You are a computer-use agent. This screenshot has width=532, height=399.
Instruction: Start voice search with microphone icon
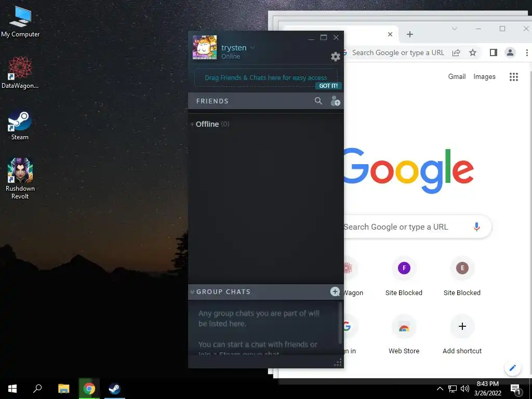477,227
